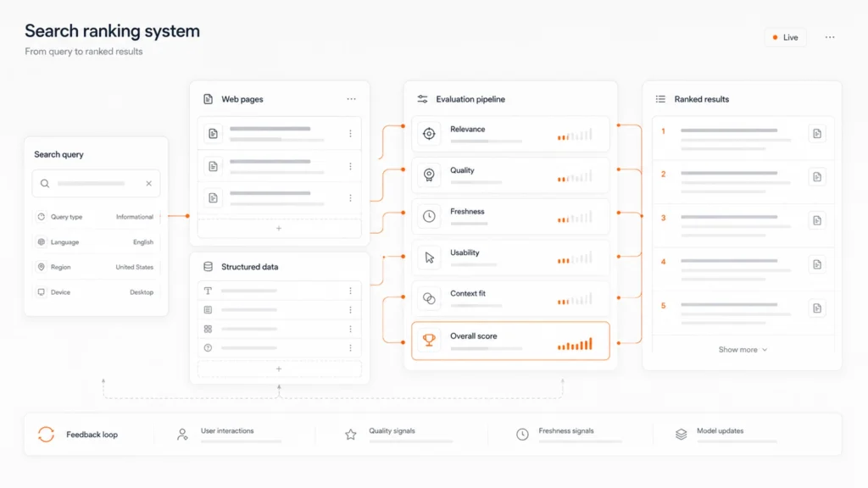Open options for the third web page row
The image size is (868, 488).
click(x=350, y=198)
